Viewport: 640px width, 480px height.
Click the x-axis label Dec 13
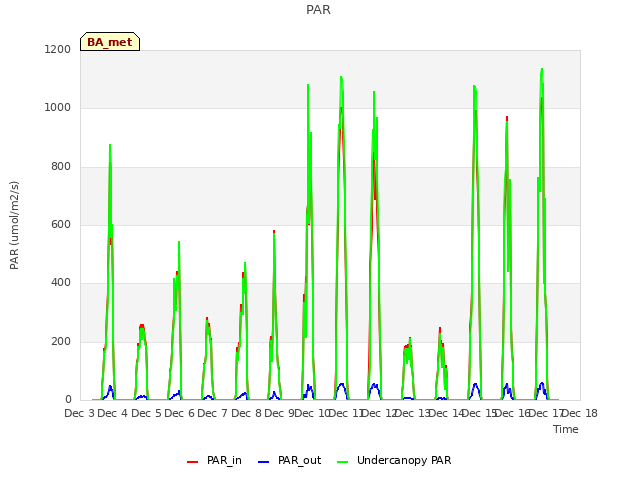[412, 413]
